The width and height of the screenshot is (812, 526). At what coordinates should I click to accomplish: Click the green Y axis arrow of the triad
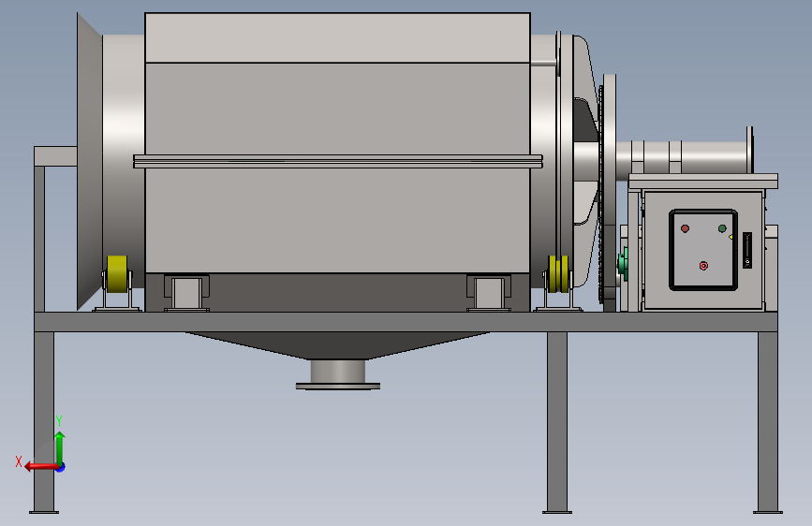click(60, 448)
